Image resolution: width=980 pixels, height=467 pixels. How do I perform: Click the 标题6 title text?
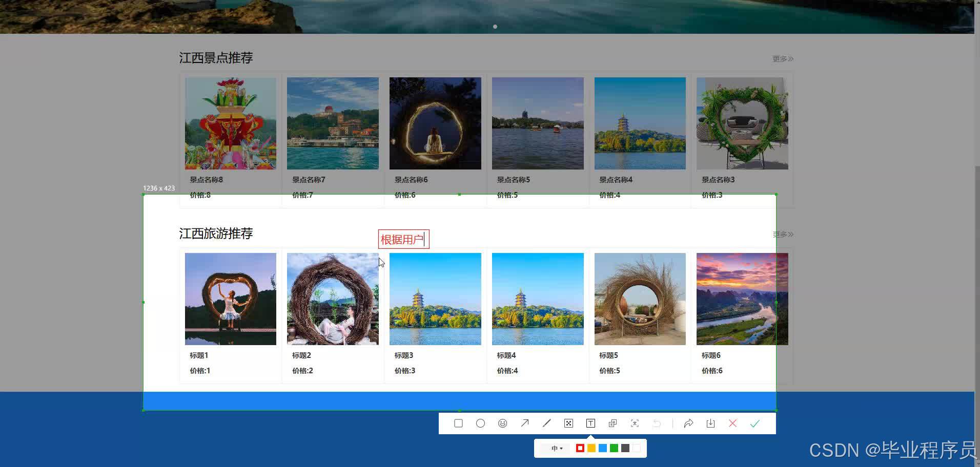[x=711, y=355]
